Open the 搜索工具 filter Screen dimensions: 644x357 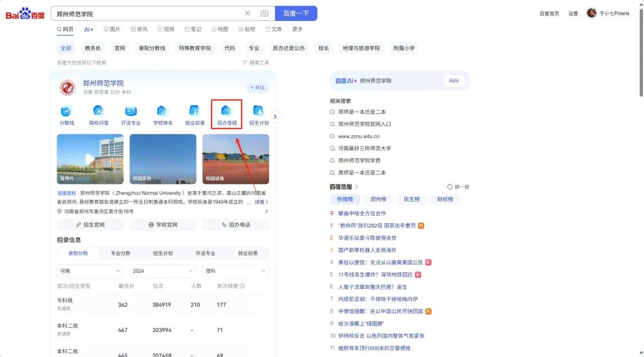(x=255, y=63)
